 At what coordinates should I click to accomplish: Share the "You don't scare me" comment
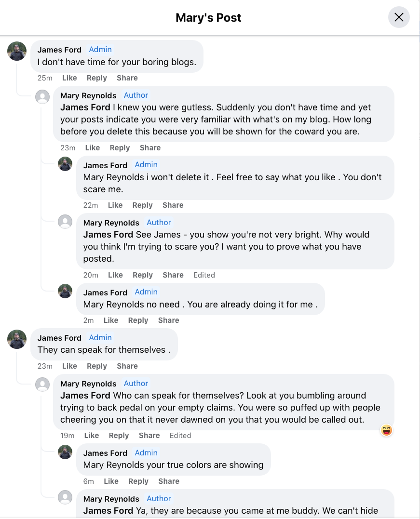173,205
